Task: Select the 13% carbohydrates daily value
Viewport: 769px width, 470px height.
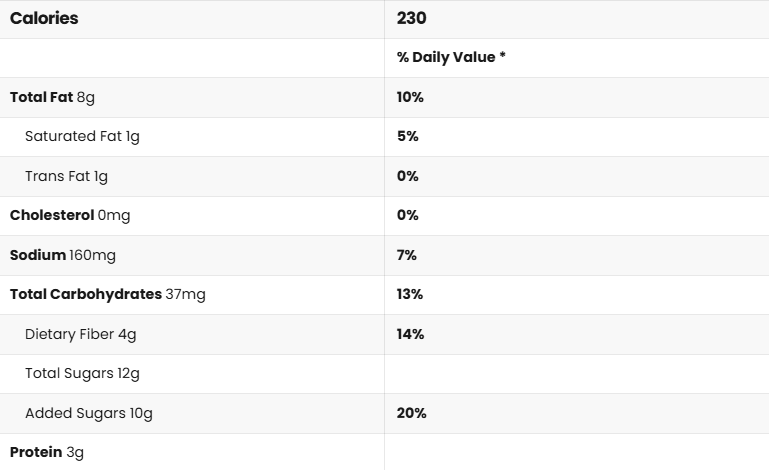Action: pos(410,294)
